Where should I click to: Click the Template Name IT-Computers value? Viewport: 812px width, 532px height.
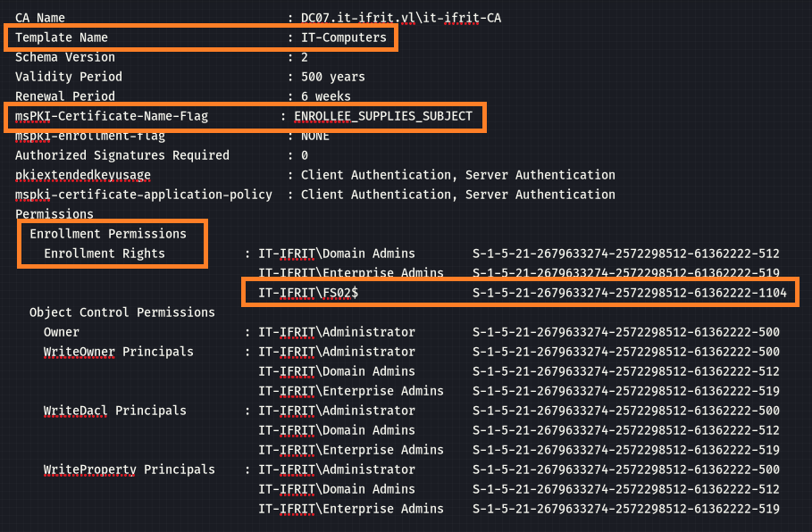[343, 37]
